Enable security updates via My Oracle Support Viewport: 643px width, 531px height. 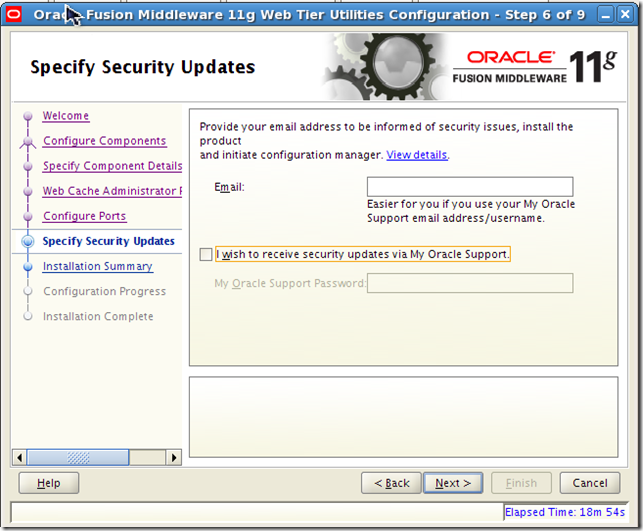pyautogui.click(x=206, y=255)
